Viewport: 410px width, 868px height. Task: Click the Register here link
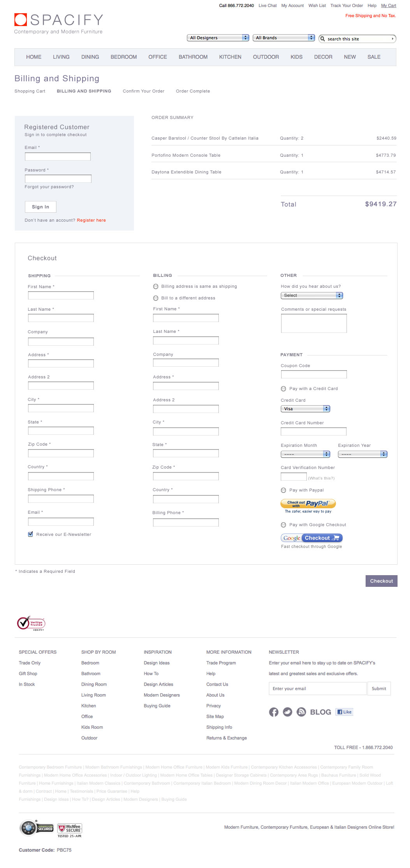point(91,220)
